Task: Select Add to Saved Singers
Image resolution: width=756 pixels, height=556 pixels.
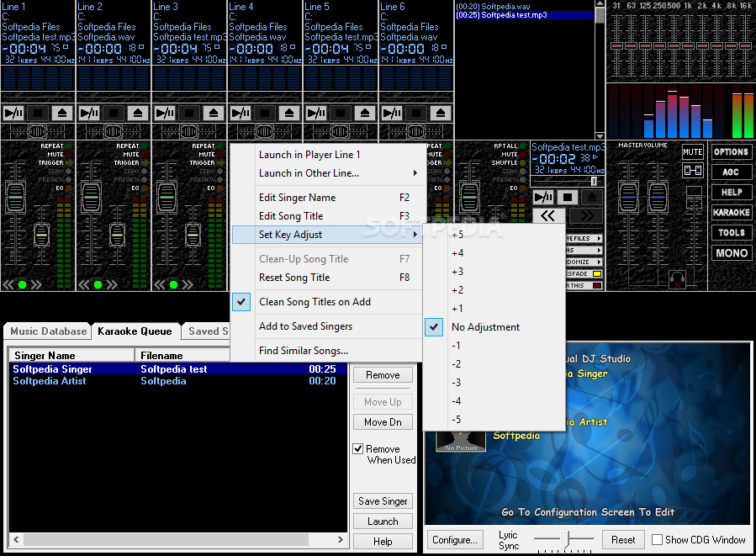Action: [327, 326]
